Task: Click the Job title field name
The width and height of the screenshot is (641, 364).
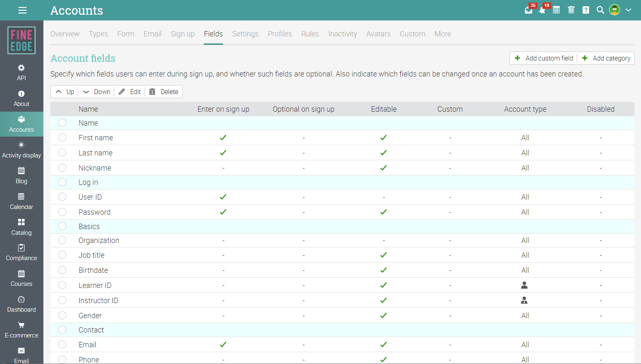Action: pyautogui.click(x=92, y=255)
